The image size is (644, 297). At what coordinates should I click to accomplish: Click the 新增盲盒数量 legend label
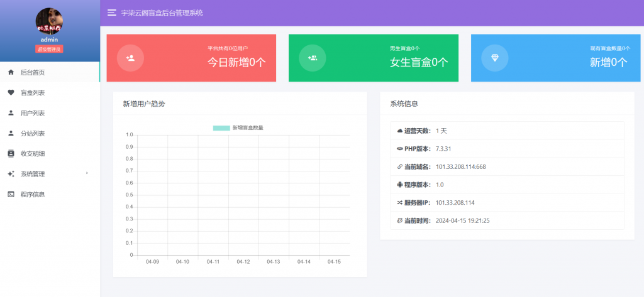click(248, 127)
